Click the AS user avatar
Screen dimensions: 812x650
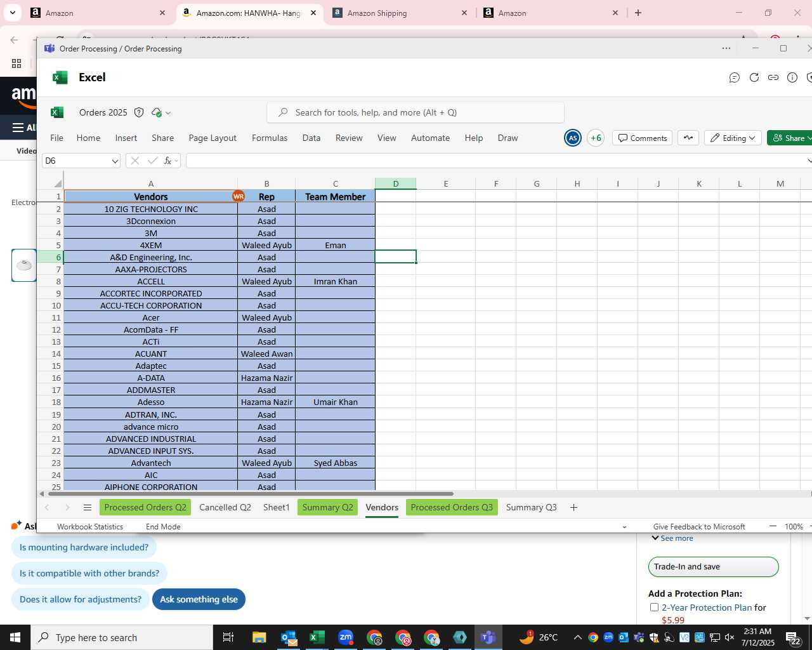pos(573,138)
